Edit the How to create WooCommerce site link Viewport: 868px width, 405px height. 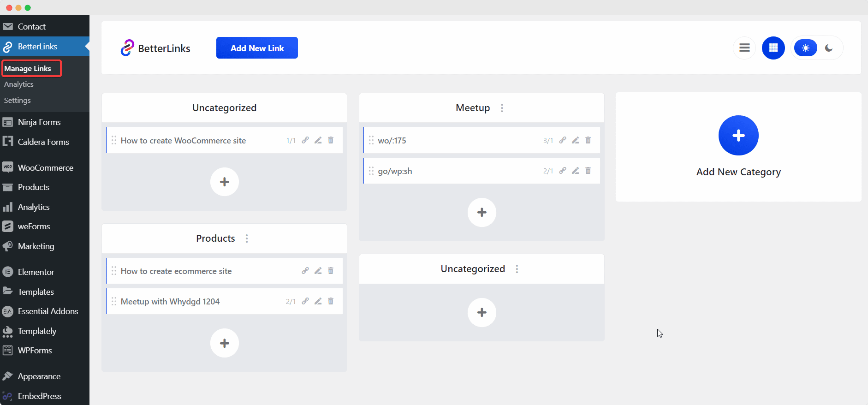pyautogui.click(x=318, y=140)
